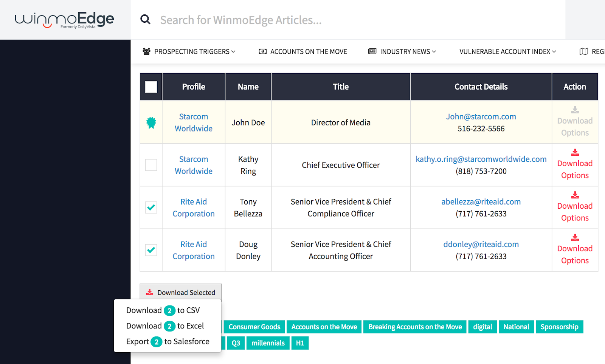Select the millennials tag
This screenshot has width=605, height=364.
268,343
